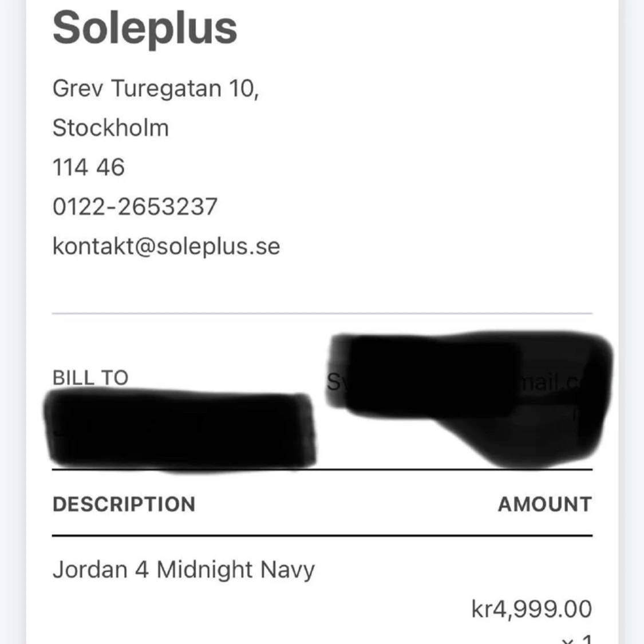Select the Jordan 4 Midnight Navy item

(x=183, y=570)
